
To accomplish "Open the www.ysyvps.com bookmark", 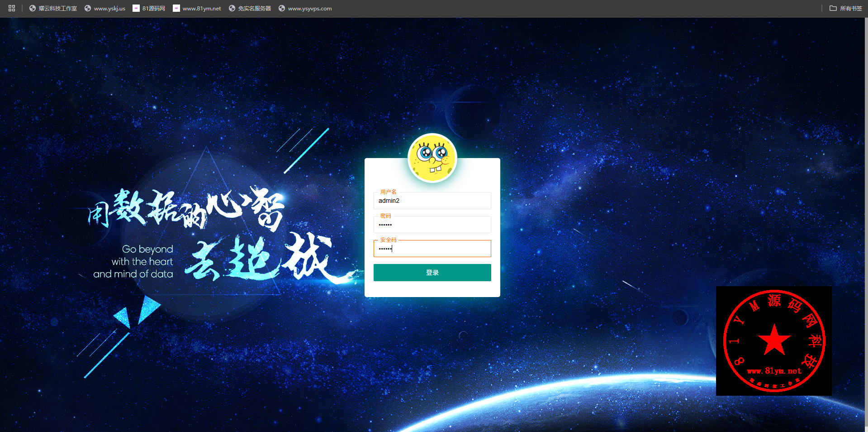I will pyautogui.click(x=305, y=8).
